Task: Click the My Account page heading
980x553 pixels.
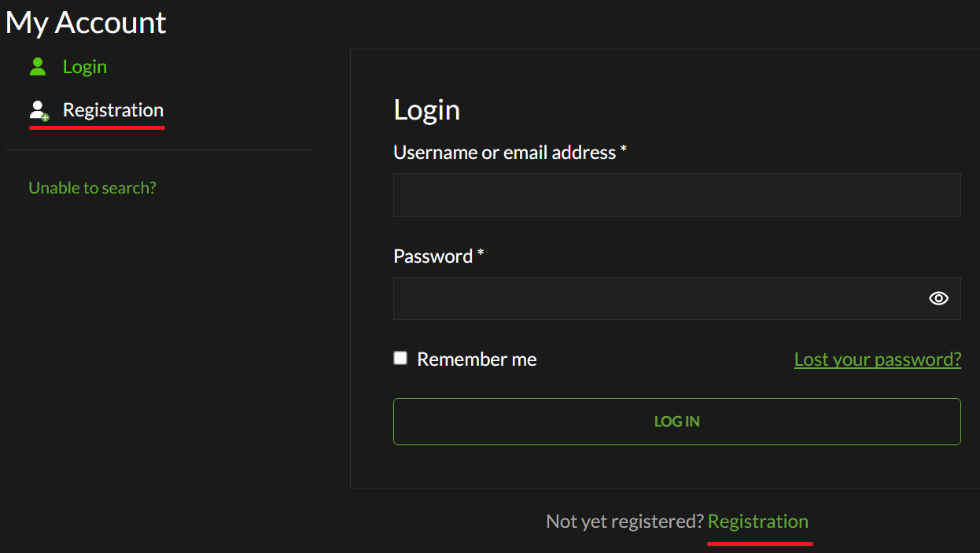Action: tap(85, 22)
